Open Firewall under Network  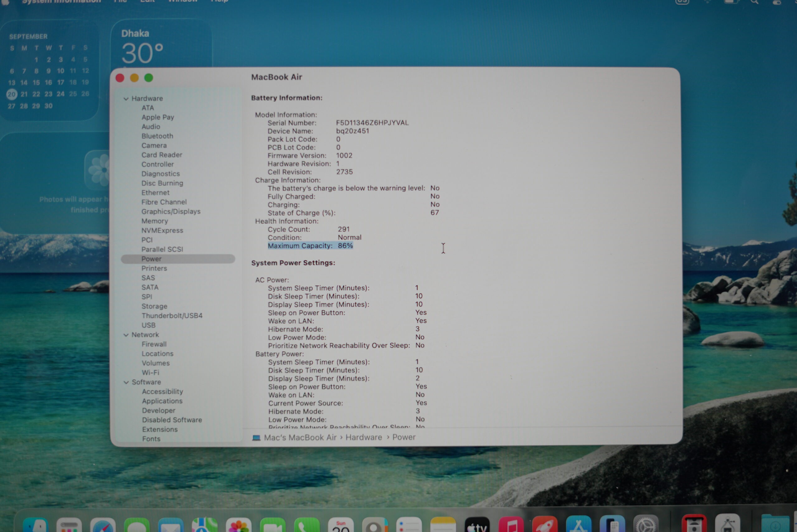(x=154, y=344)
